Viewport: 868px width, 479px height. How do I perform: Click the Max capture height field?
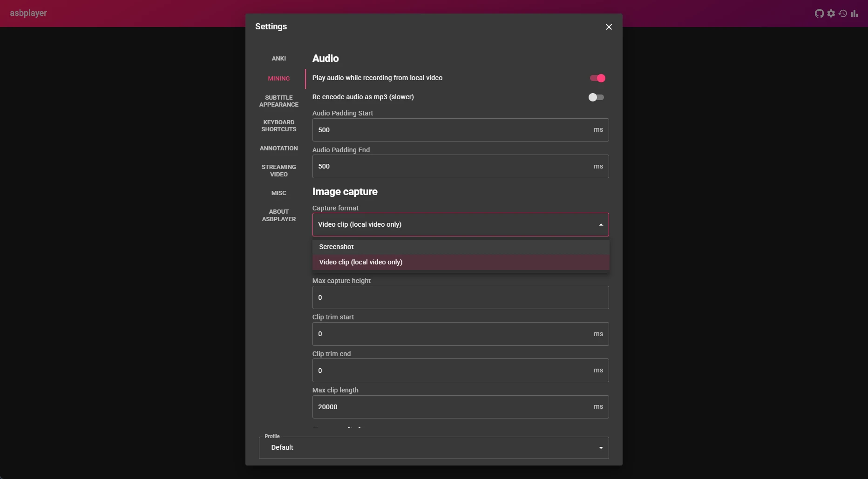(461, 297)
